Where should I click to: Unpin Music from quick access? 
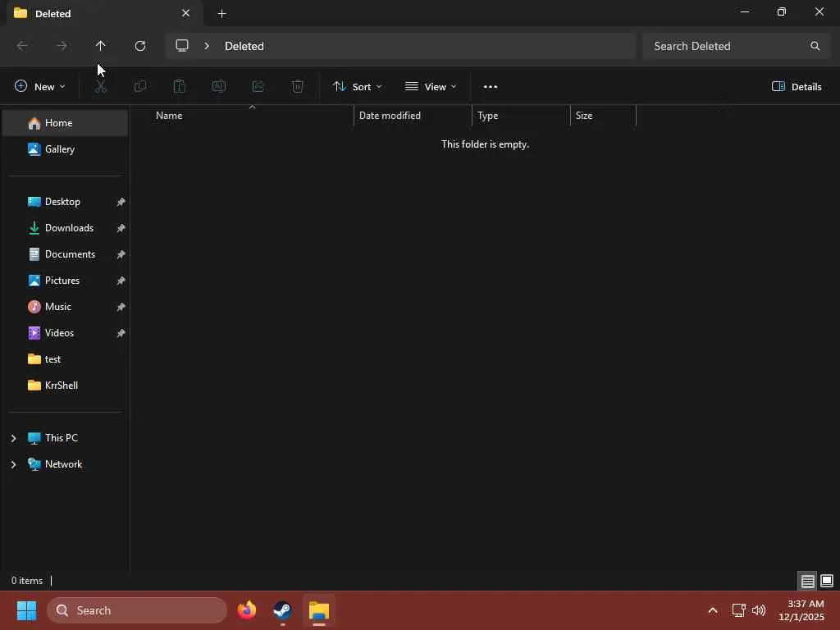pyautogui.click(x=121, y=307)
